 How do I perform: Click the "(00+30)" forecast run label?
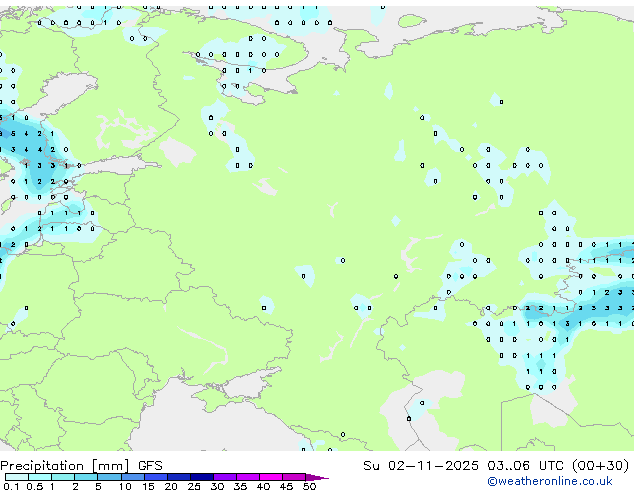[x=601, y=466]
